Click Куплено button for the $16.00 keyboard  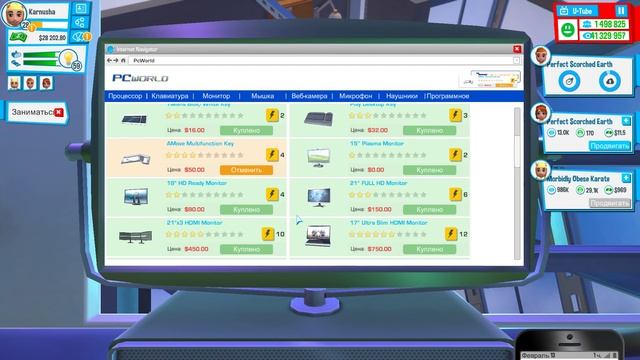[x=246, y=131]
